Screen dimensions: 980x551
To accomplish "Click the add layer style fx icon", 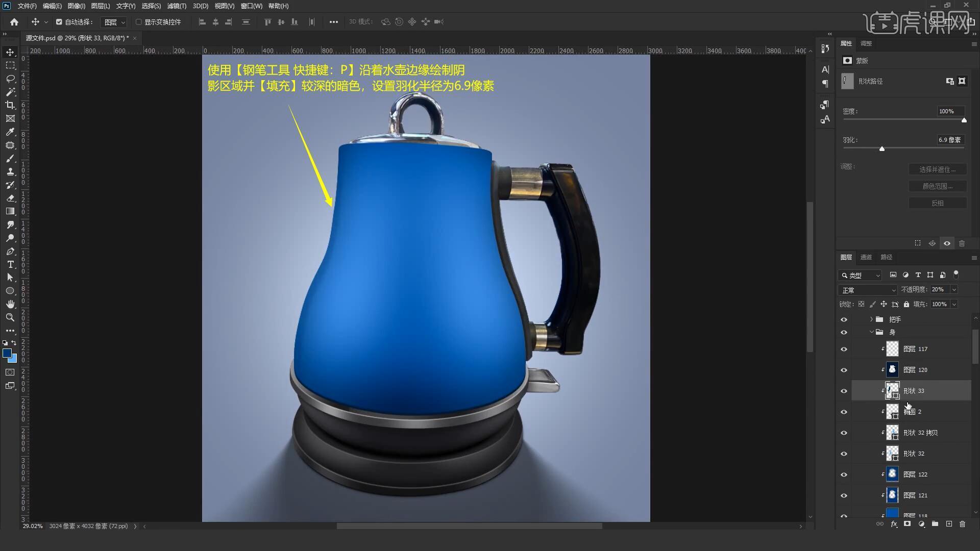I will tap(894, 524).
